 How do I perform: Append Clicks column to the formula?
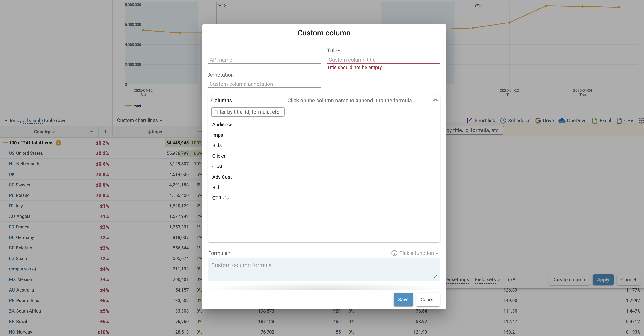[x=218, y=156]
